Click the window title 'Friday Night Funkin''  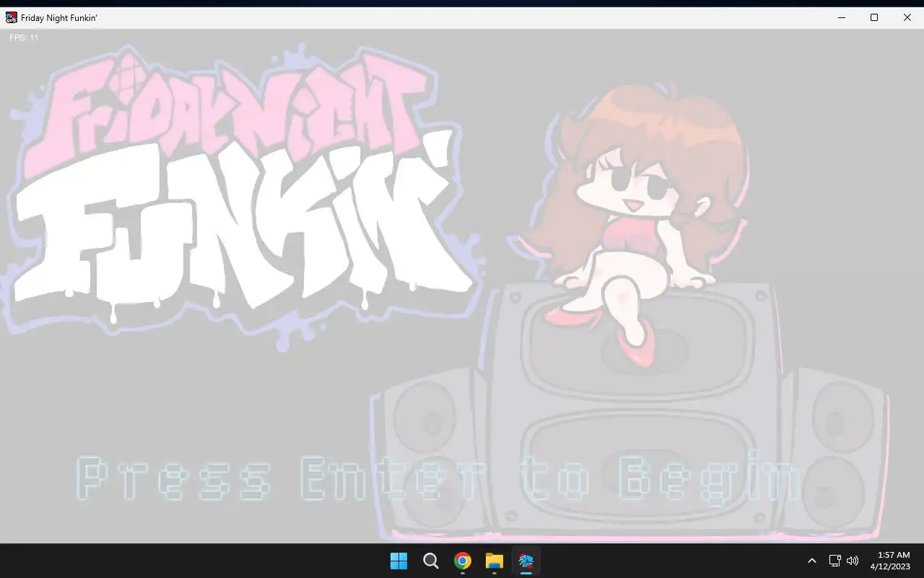(59, 18)
